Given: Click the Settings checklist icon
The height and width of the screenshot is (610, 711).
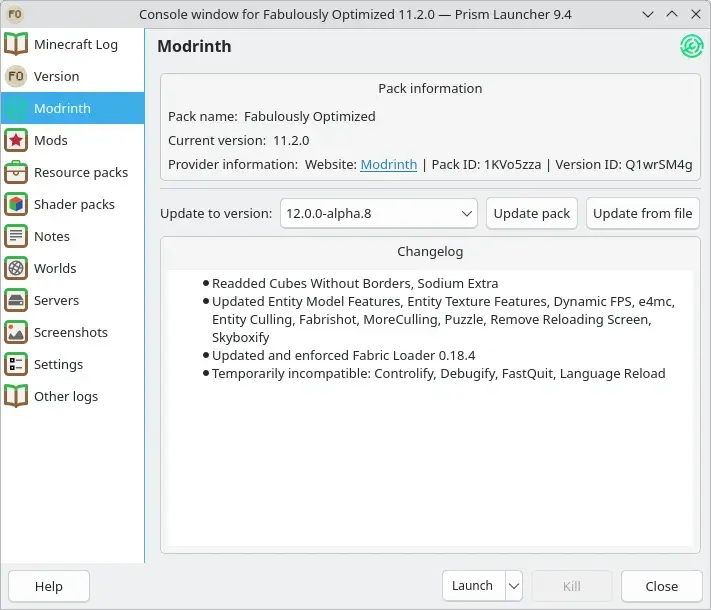Looking at the screenshot, I should pos(16,364).
